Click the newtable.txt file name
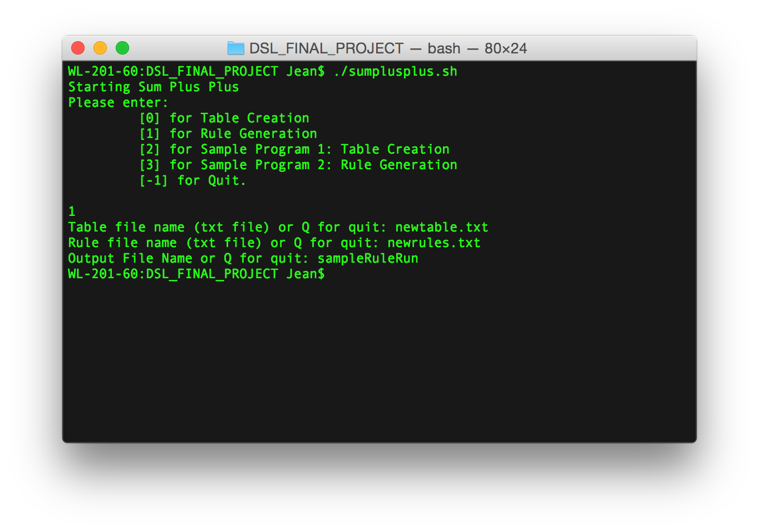This screenshot has height=532, width=759. 442,227
